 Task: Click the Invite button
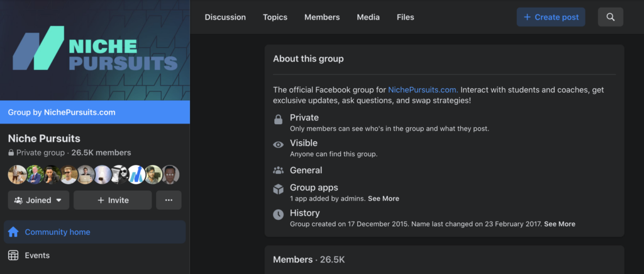pos(113,200)
